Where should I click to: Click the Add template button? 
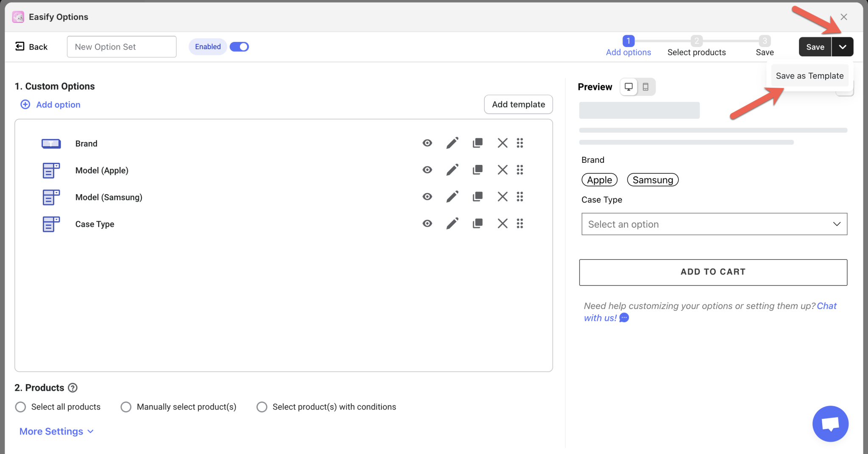coord(518,104)
